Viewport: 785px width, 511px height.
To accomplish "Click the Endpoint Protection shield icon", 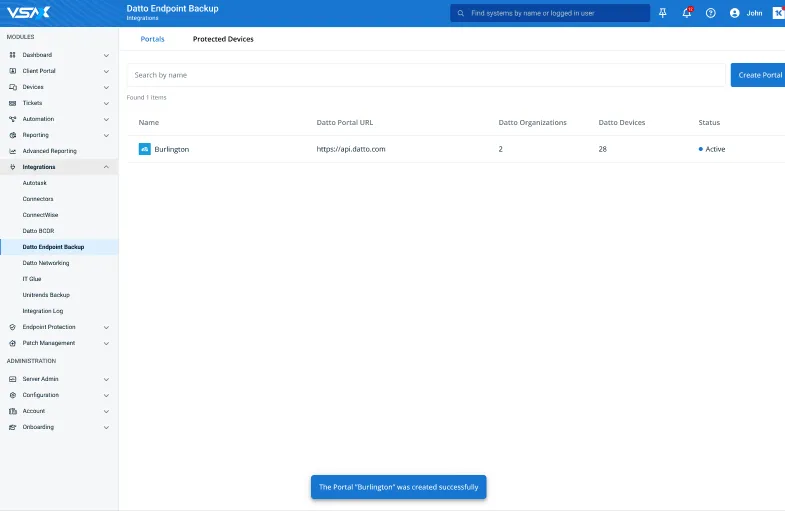I will [12, 327].
